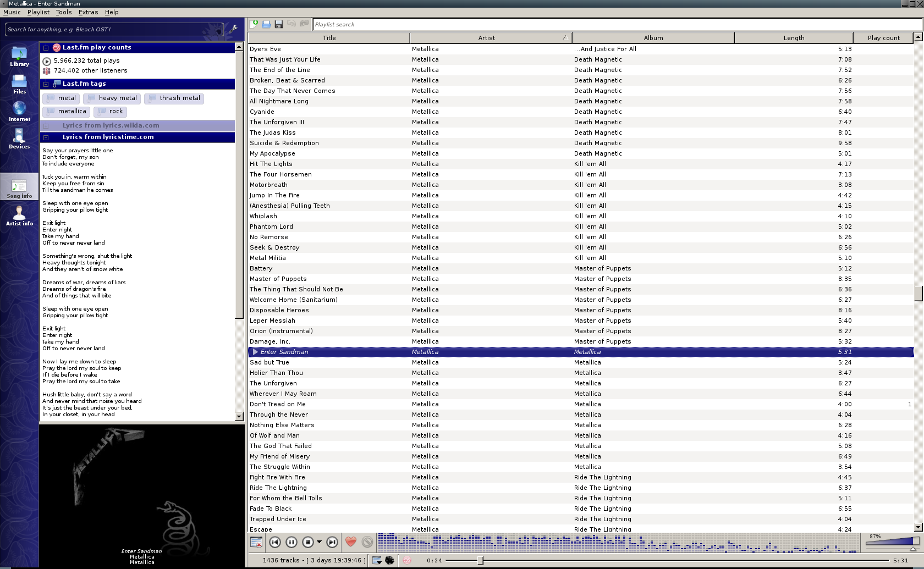The width and height of the screenshot is (924, 569).
Task: Collapse the Last.fm tags section
Action: coord(46,84)
